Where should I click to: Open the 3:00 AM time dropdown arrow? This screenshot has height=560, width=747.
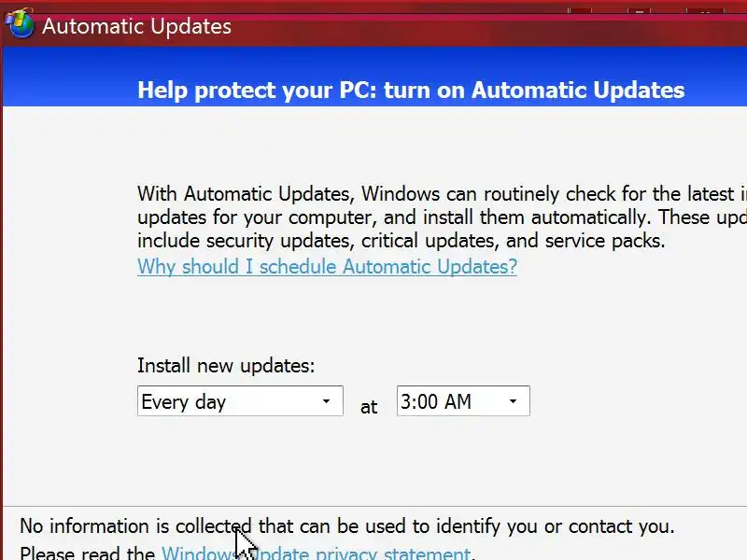click(x=513, y=401)
